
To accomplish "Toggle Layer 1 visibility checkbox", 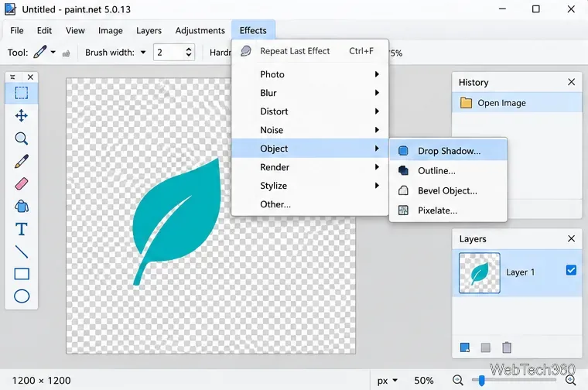I will [571, 270].
